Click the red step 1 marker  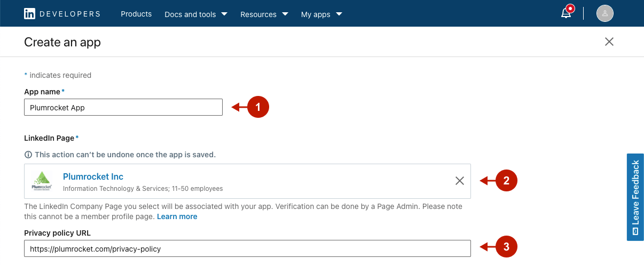click(x=258, y=107)
